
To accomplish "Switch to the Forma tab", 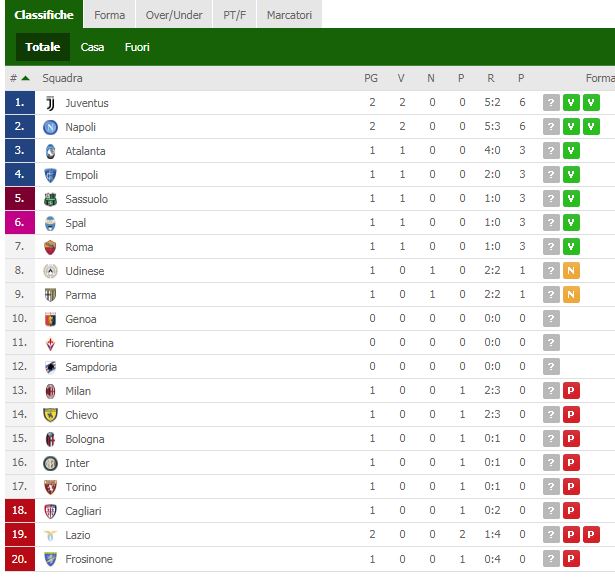I will (x=109, y=15).
